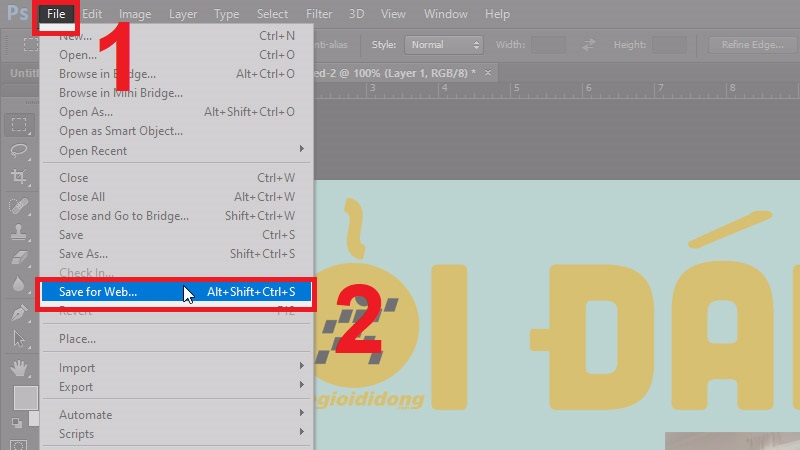Viewport: 800px width, 450px height.
Task: Close the Untitled-2 document tab
Action: pyautogui.click(x=488, y=73)
